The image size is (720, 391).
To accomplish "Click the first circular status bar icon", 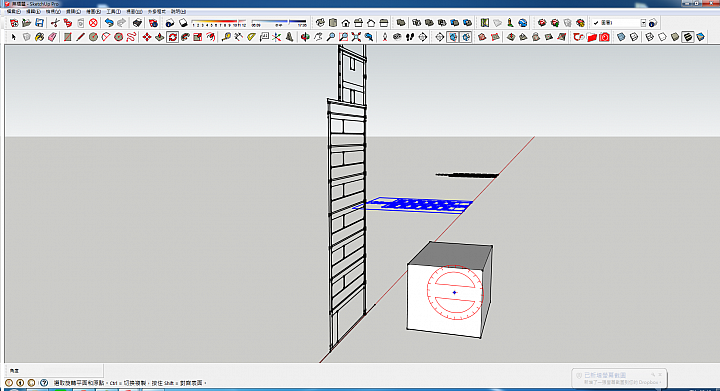I will coord(9,382).
